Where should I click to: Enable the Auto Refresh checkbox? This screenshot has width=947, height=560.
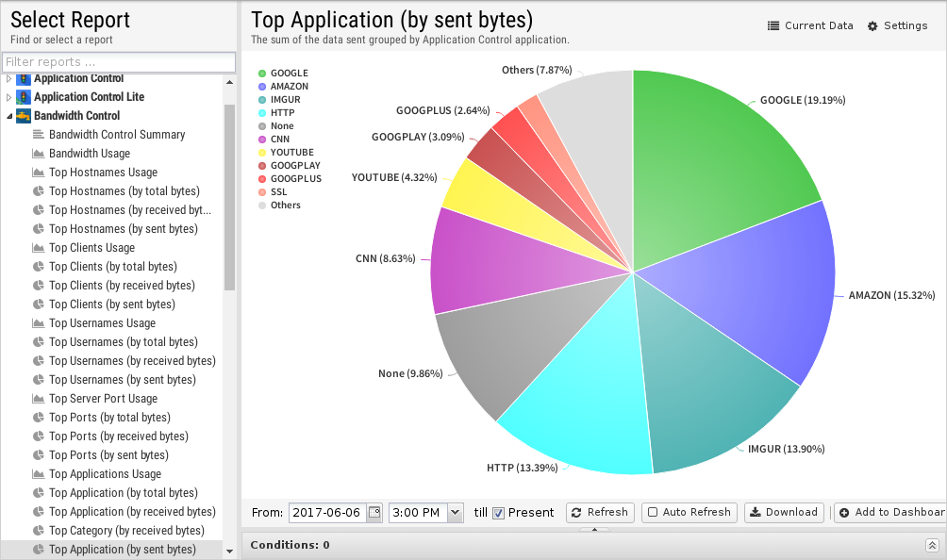point(653,512)
